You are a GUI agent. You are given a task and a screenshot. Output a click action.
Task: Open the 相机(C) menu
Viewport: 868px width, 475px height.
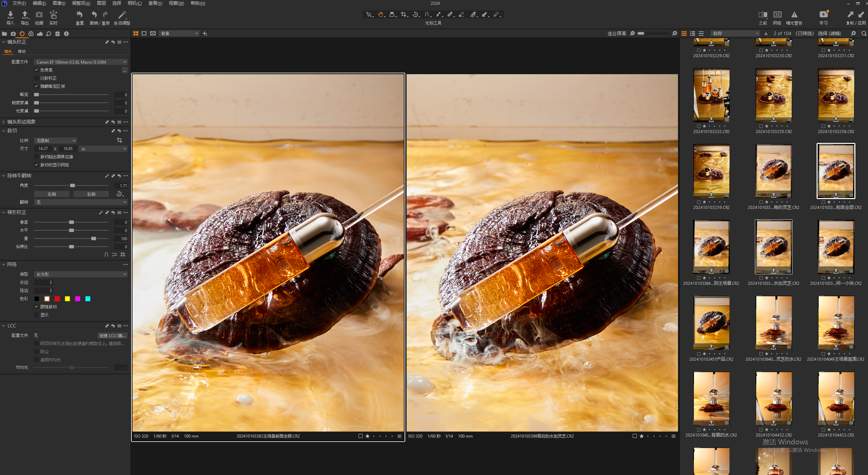pos(135,3)
